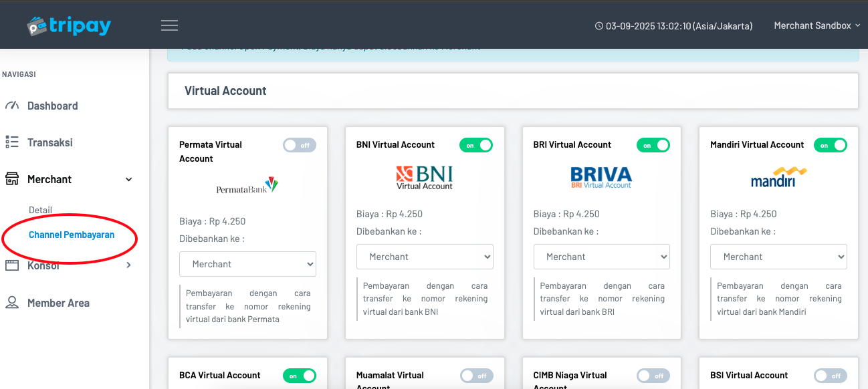Click the Transaksi list icon
This screenshot has width=868, height=389.
[x=12, y=142]
